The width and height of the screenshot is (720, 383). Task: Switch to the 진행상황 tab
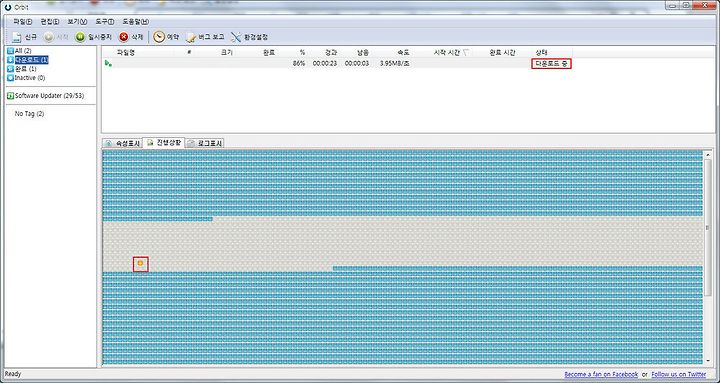click(x=164, y=143)
